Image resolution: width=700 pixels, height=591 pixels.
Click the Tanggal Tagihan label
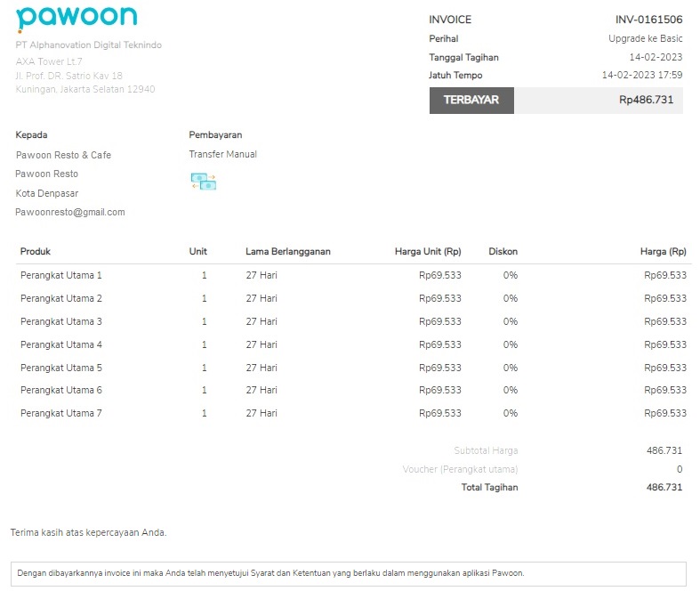(463, 57)
